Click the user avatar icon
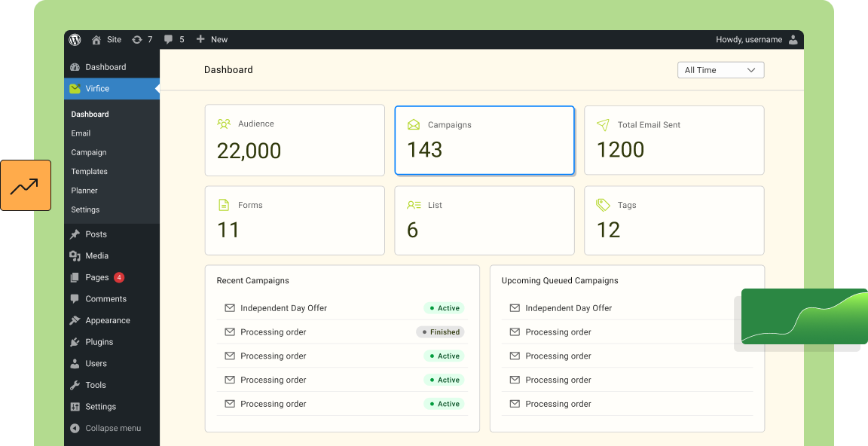The image size is (868, 446). [x=793, y=40]
